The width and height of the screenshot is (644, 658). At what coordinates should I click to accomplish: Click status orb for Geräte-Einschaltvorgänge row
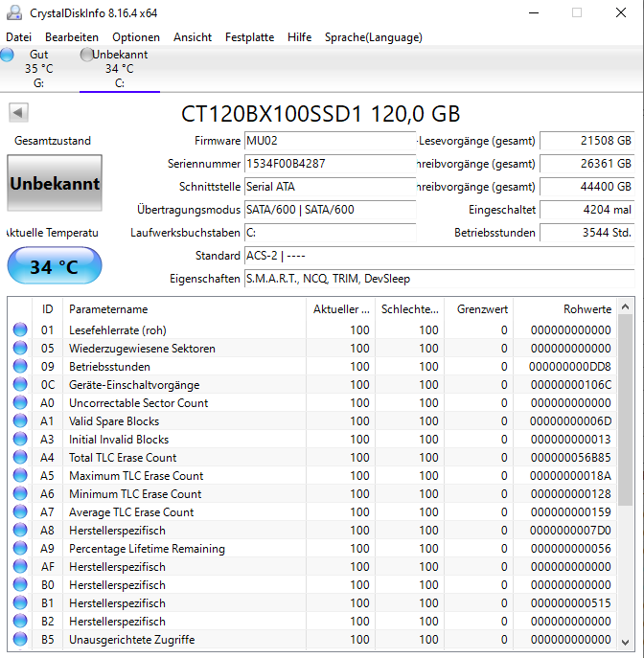(x=20, y=384)
